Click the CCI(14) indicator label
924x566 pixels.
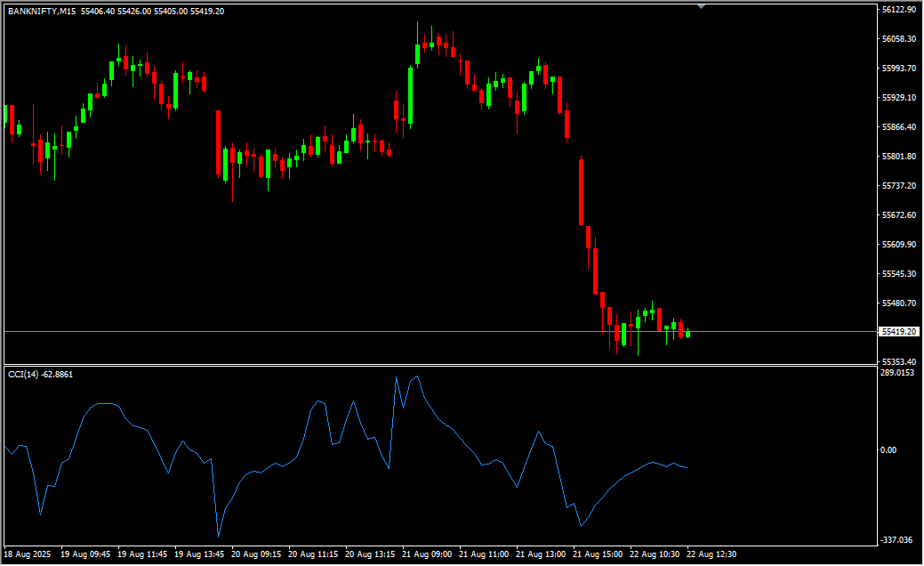tap(41, 375)
